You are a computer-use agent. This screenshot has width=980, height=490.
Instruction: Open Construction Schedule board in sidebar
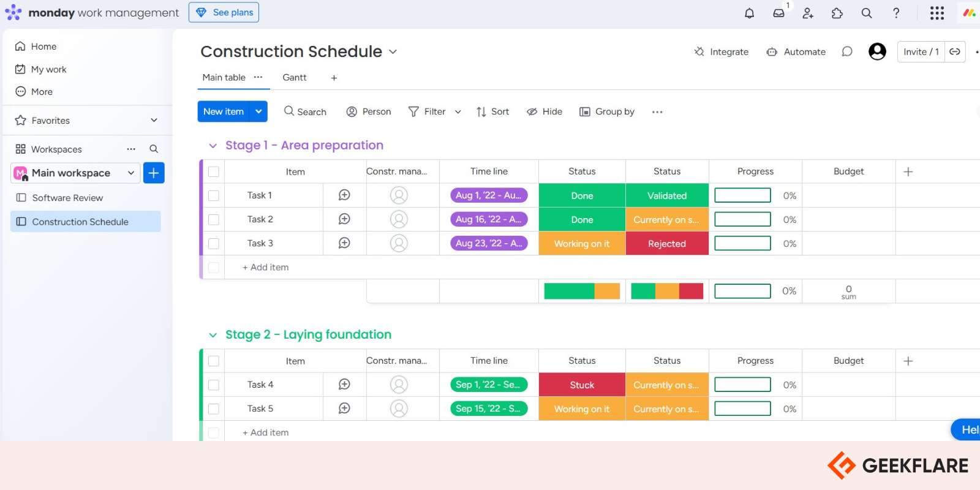(x=80, y=222)
